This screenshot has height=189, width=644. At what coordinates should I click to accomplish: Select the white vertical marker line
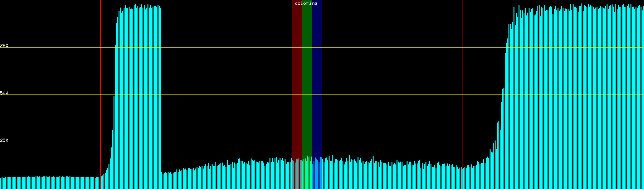[x=161, y=94]
